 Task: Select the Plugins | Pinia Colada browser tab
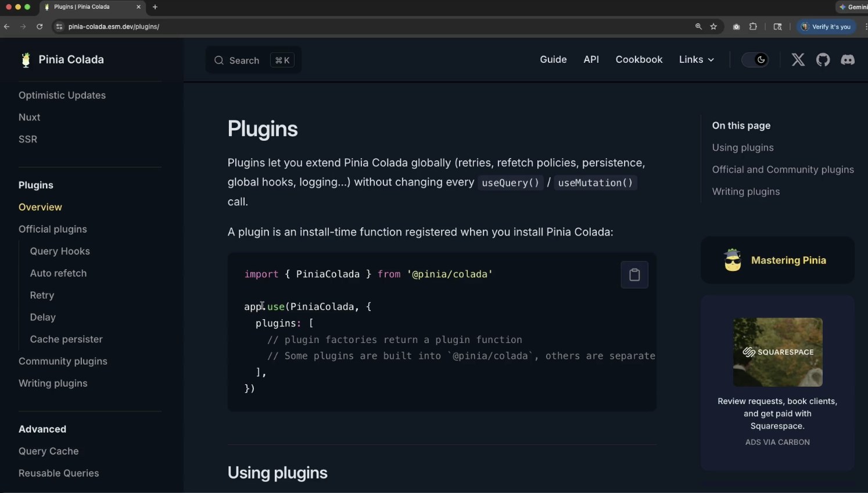point(92,7)
